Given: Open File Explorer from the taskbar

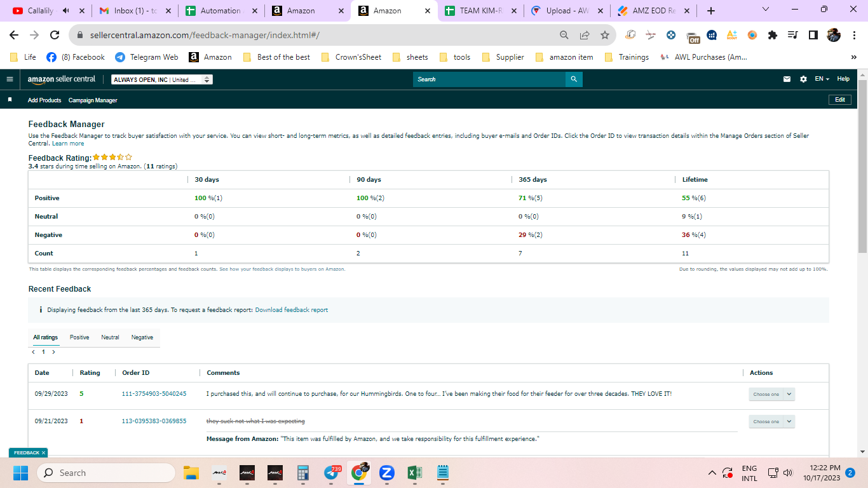Looking at the screenshot, I should [191, 473].
